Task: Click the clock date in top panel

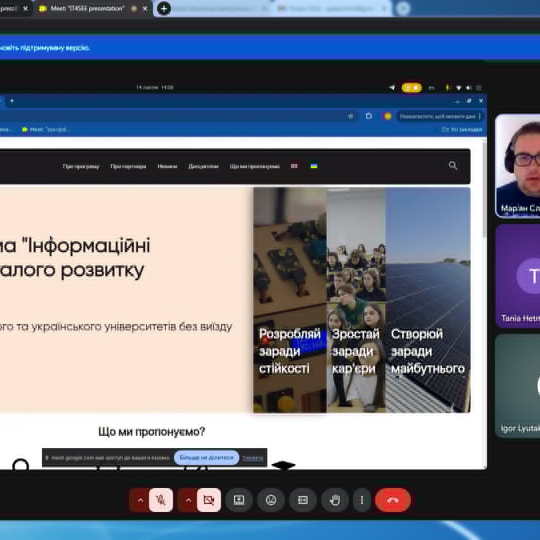Action: (x=155, y=87)
